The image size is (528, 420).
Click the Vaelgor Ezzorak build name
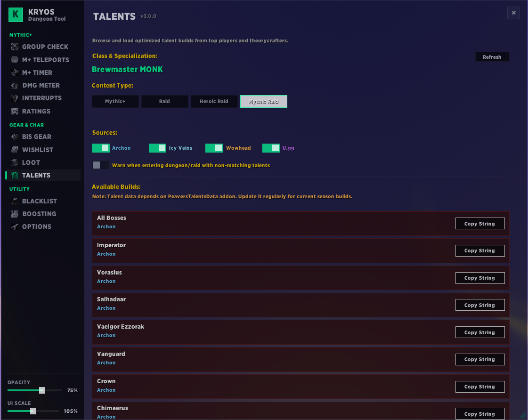(121, 327)
